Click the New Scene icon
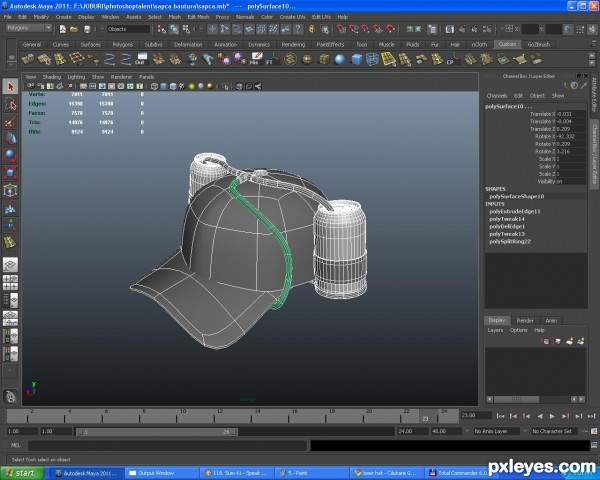 coord(62,29)
